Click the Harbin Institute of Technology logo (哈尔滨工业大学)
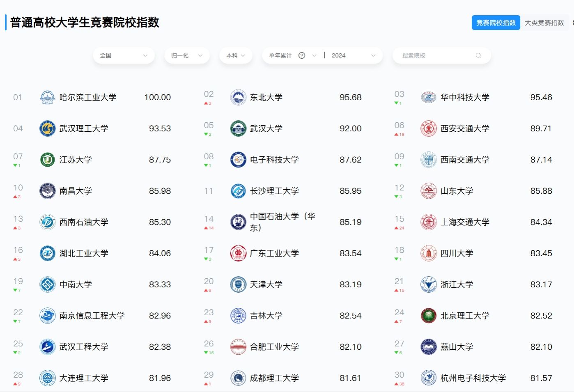This screenshot has width=574, height=392. click(x=47, y=98)
